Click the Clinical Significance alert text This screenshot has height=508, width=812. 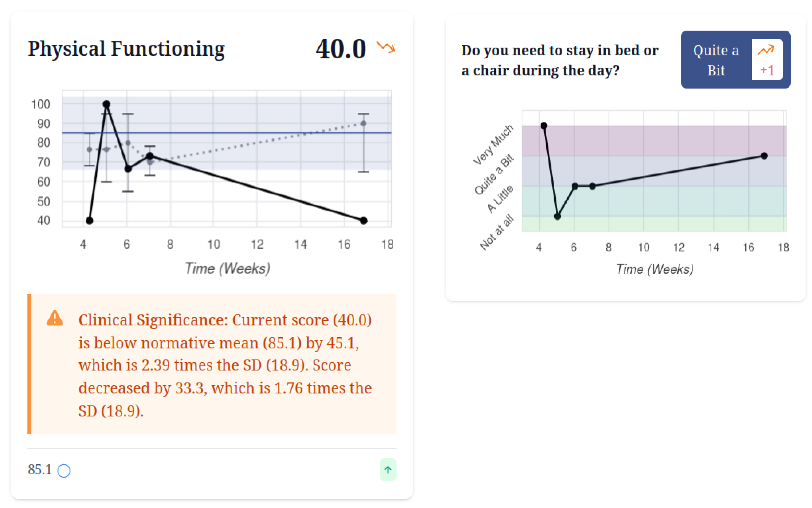(x=225, y=365)
